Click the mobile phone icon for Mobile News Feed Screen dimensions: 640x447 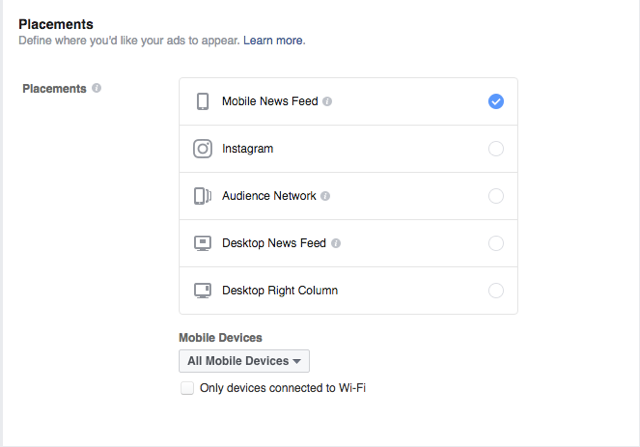point(203,101)
